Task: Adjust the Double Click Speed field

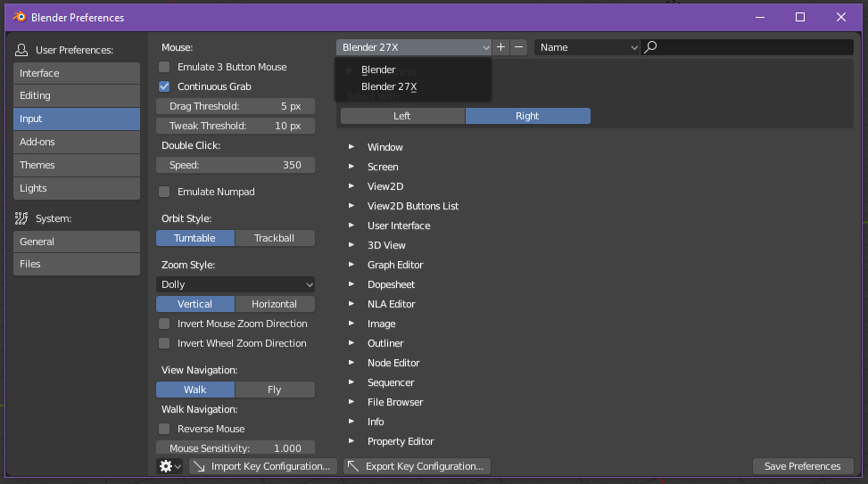Action: 236,165
